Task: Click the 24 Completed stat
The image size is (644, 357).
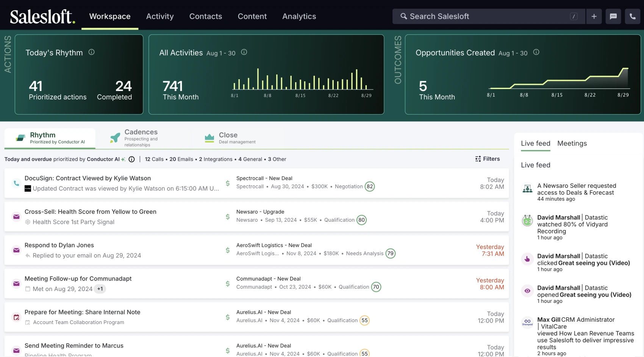Action: click(x=114, y=90)
